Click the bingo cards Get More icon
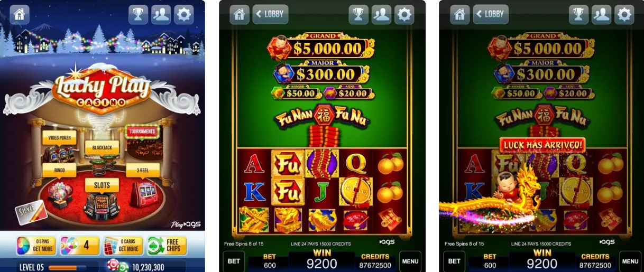644x272 pixels. 123,246
